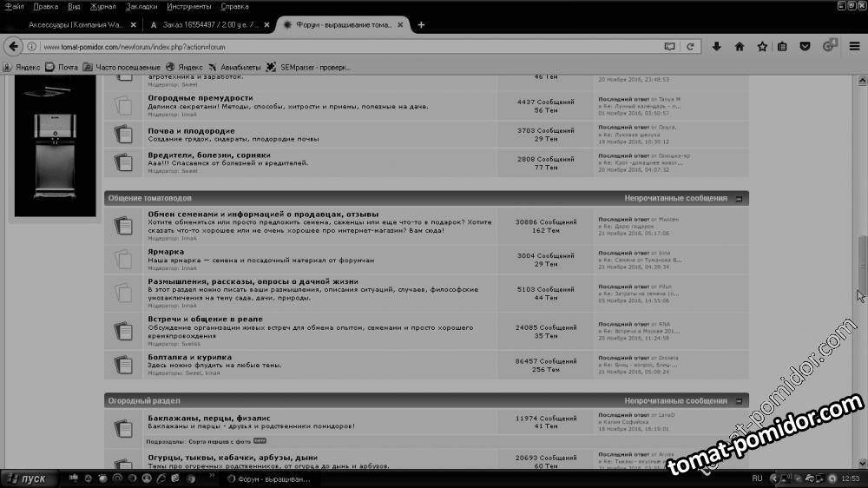
Task: Open the downloads arrow icon in toolbar
Action: 717,46
